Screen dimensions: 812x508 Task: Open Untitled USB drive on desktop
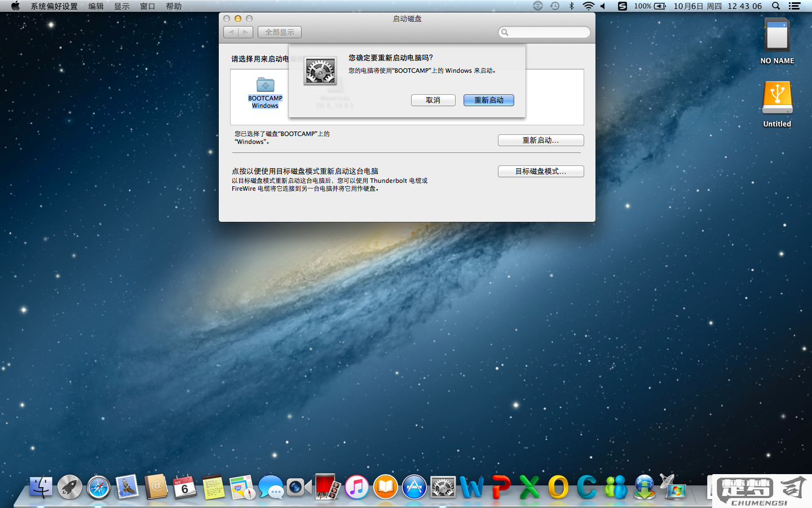(777, 104)
